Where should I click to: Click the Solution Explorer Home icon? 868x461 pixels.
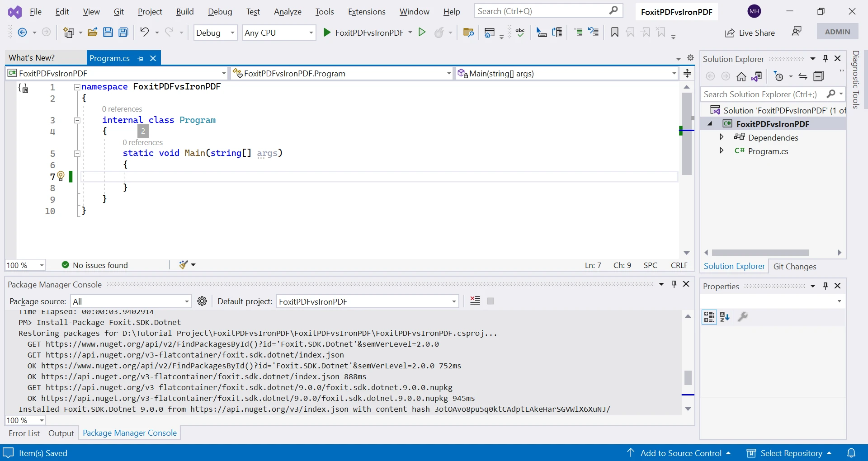pos(741,76)
